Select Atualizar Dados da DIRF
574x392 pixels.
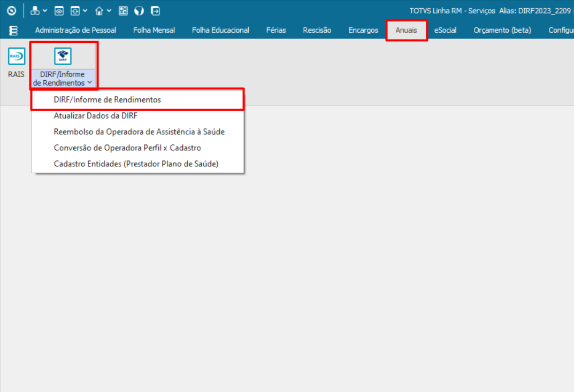137,116
